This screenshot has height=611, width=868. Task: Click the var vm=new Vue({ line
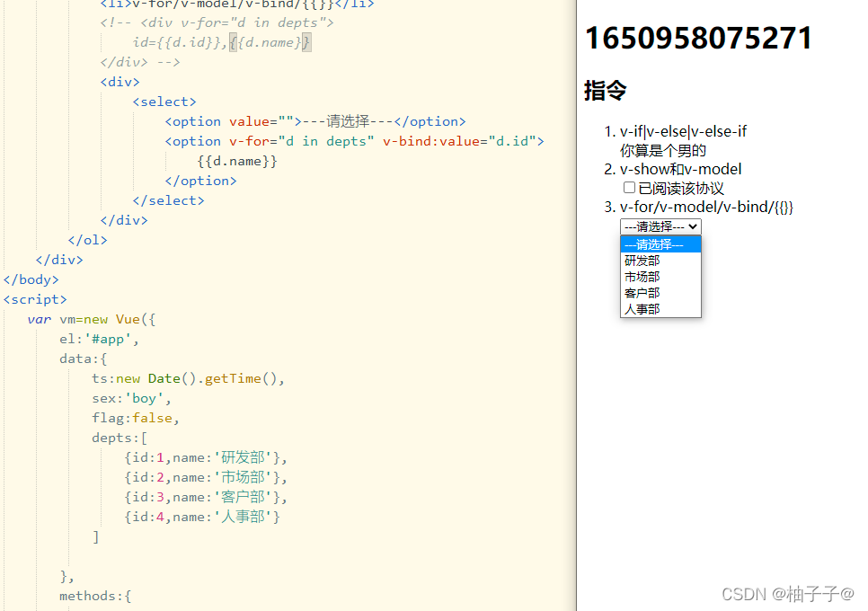[x=92, y=319]
